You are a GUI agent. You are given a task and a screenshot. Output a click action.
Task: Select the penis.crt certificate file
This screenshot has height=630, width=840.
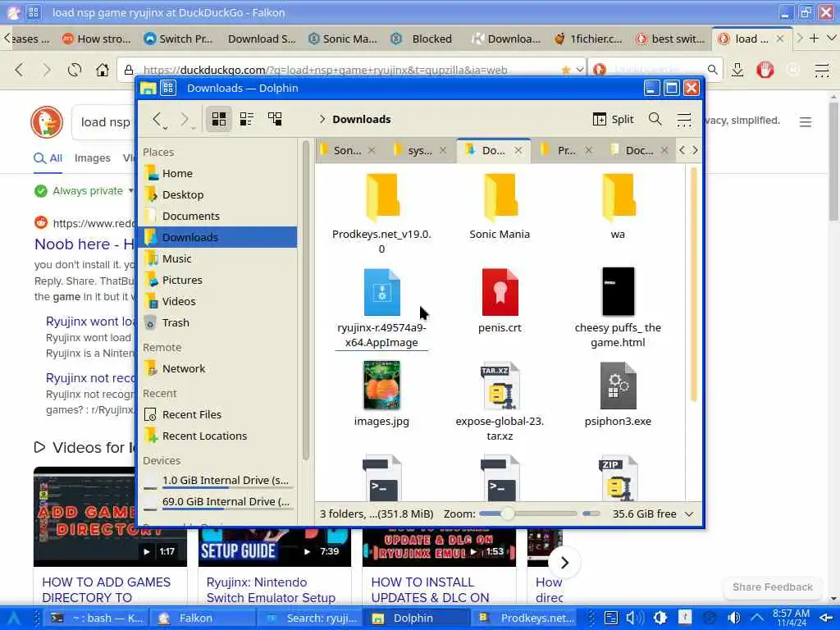tap(500, 300)
